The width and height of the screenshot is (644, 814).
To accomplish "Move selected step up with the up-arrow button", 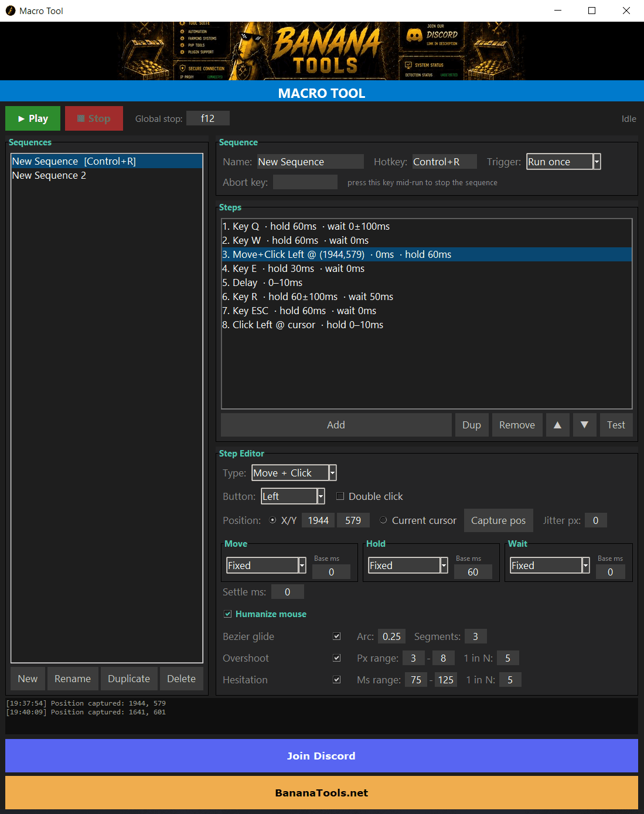I will (x=557, y=425).
